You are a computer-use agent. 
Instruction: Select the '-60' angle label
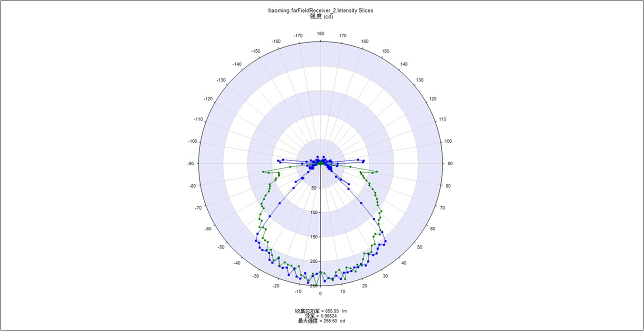coord(208,228)
